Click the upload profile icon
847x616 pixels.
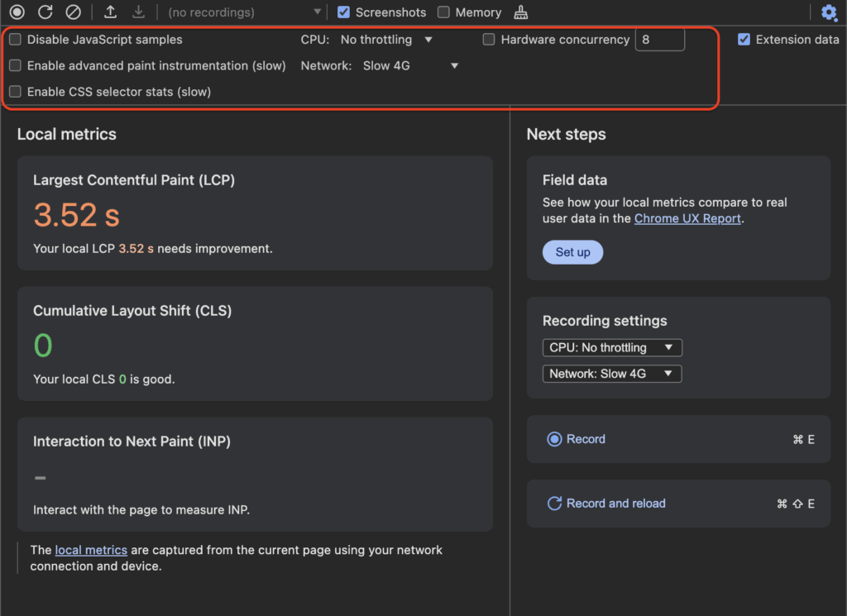coord(110,12)
